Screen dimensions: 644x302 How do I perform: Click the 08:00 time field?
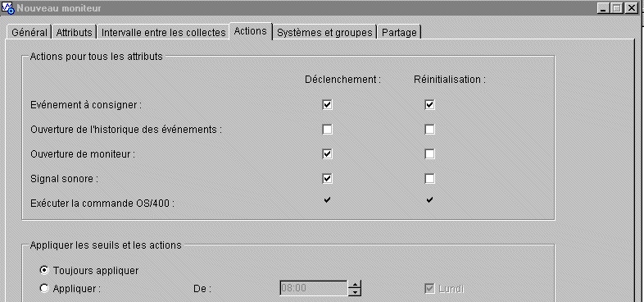(314, 288)
